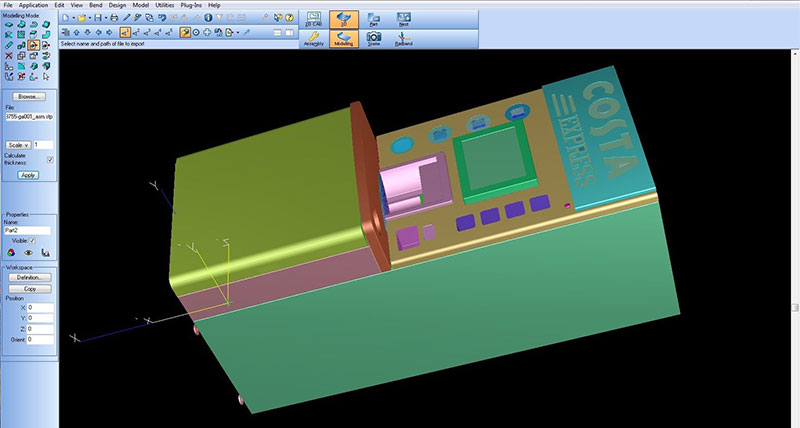Image resolution: width=800 pixels, height=428 pixels.
Task: Click the Browse... button
Action: point(28,96)
